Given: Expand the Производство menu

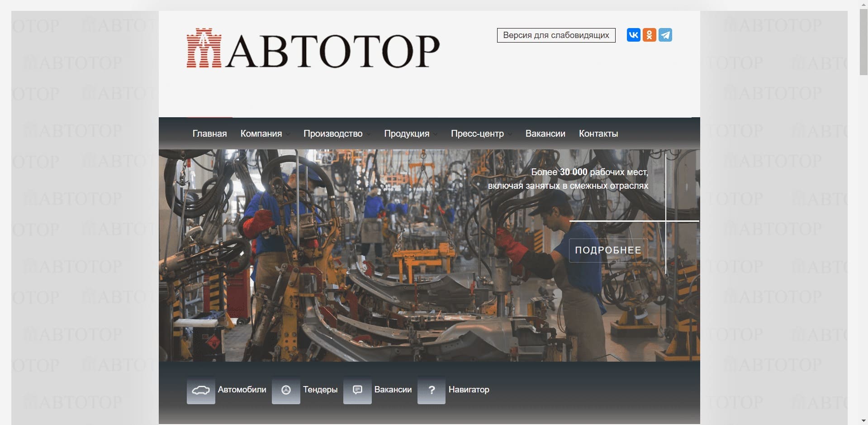Looking at the screenshot, I should click(337, 134).
